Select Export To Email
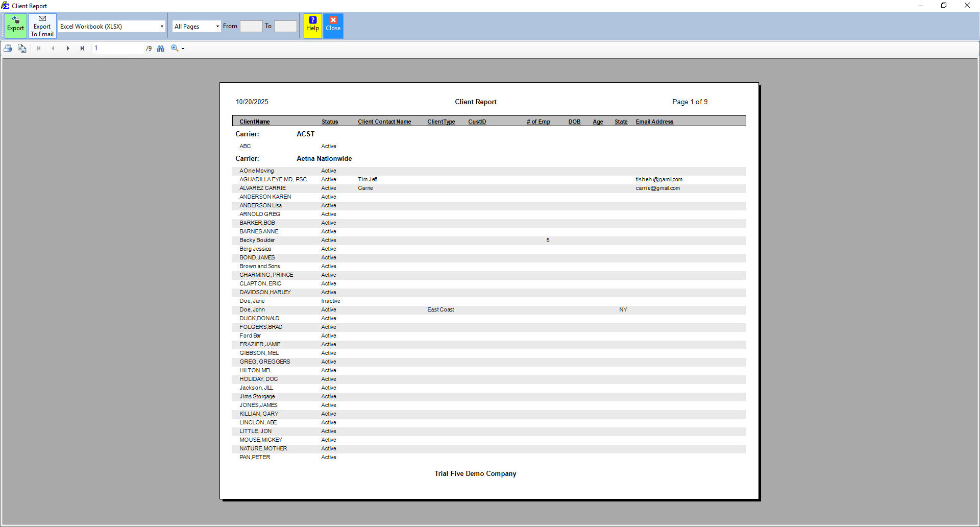Image resolution: width=980 pixels, height=527 pixels. point(42,26)
